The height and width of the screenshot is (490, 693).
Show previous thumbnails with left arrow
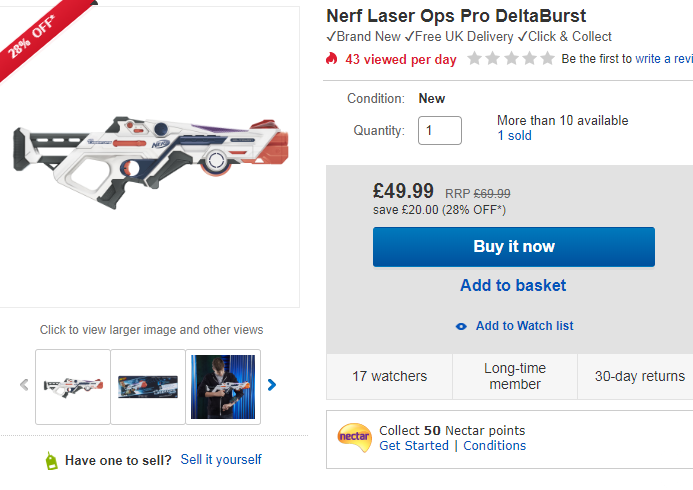pos(24,385)
